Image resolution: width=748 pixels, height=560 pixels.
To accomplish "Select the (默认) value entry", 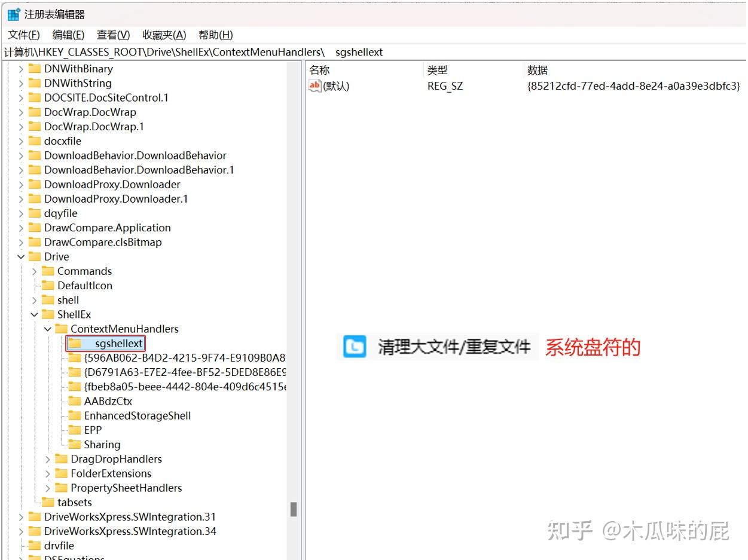I will pyautogui.click(x=336, y=86).
